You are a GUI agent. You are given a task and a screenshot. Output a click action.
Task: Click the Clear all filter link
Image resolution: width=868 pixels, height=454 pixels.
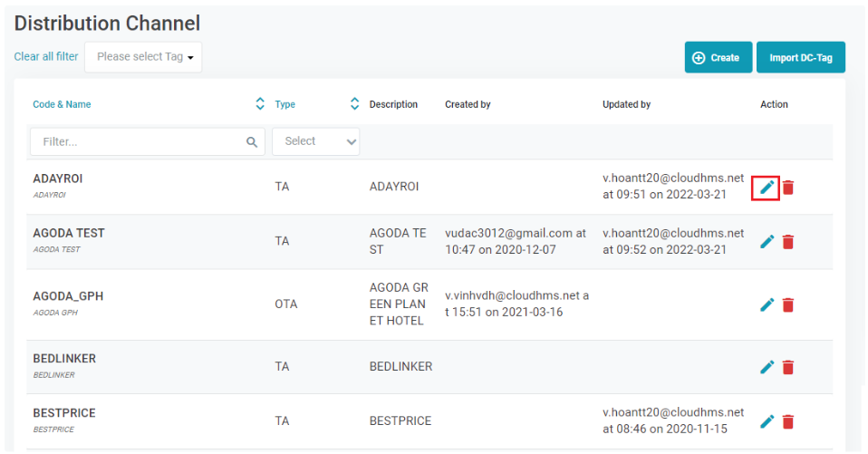(x=46, y=56)
